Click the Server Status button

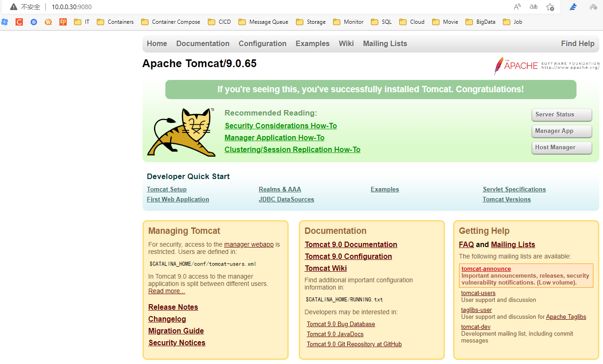[562, 115]
